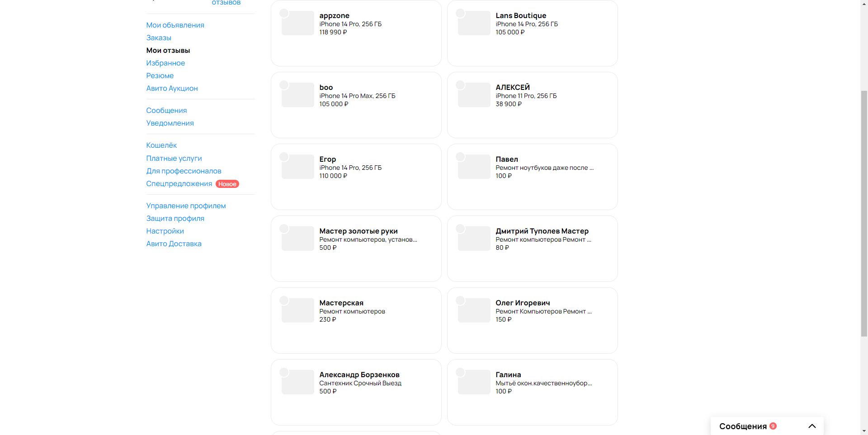Viewport: 868px width, 435px height.
Task: Click scrollbar down arrow
Action: [x=864, y=431]
